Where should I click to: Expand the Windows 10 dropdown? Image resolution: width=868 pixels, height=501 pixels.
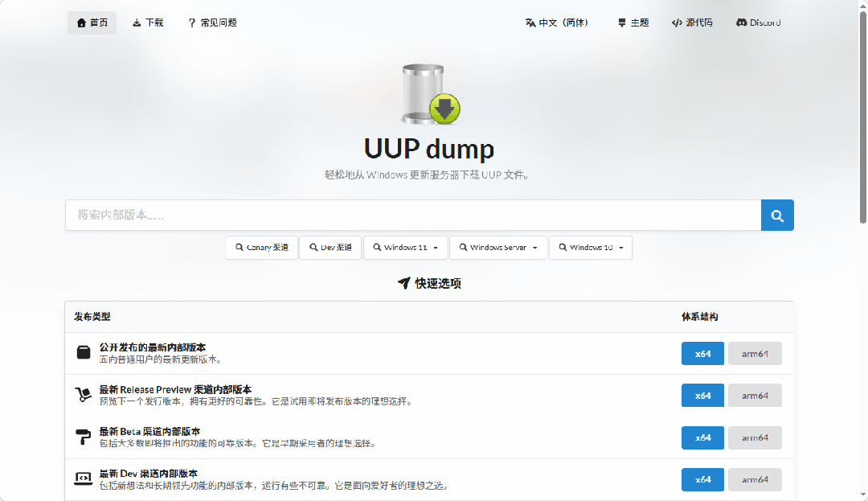[x=591, y=248]
